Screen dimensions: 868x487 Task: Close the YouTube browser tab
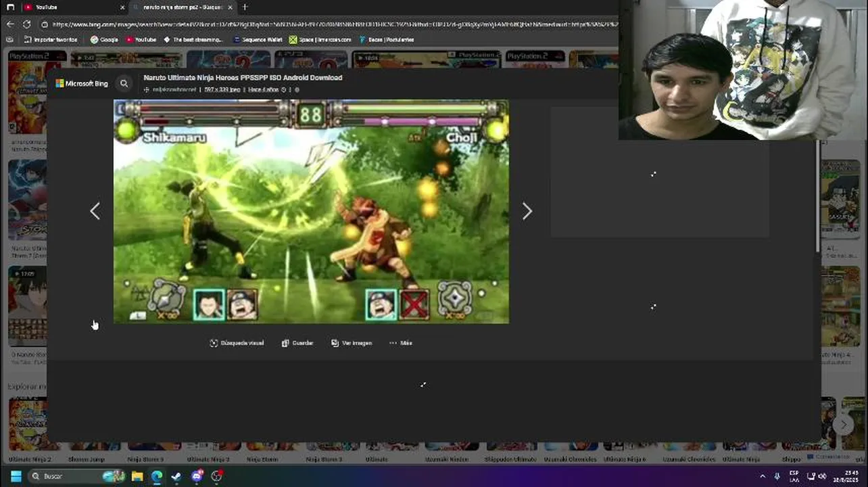tap(122, 7)
